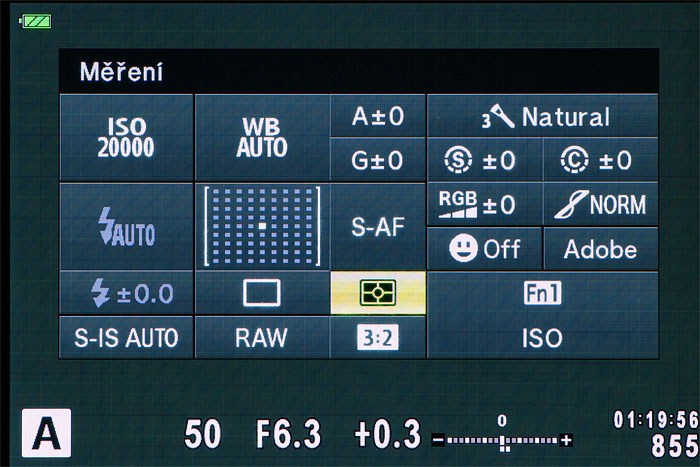Open the WB AUTO white balance selector

point(262,137)
